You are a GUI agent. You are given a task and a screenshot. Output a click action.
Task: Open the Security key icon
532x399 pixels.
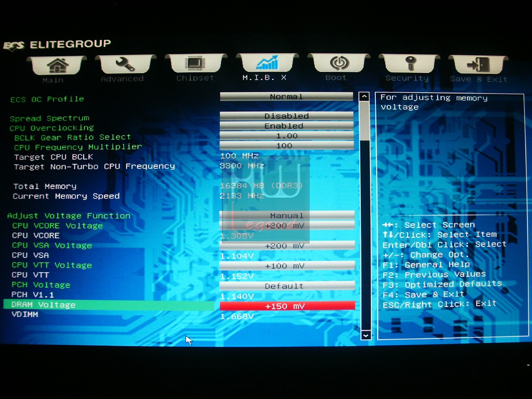click(x=410, y=63)
